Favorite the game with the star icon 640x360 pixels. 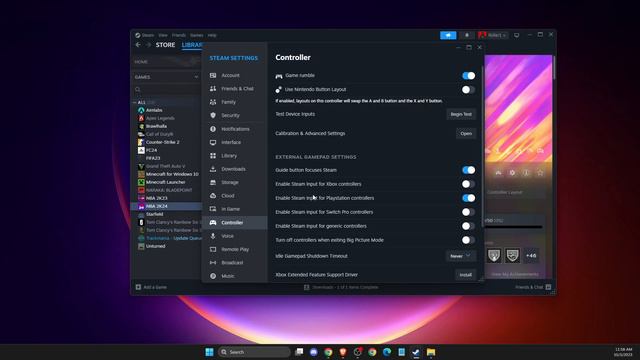540,173
